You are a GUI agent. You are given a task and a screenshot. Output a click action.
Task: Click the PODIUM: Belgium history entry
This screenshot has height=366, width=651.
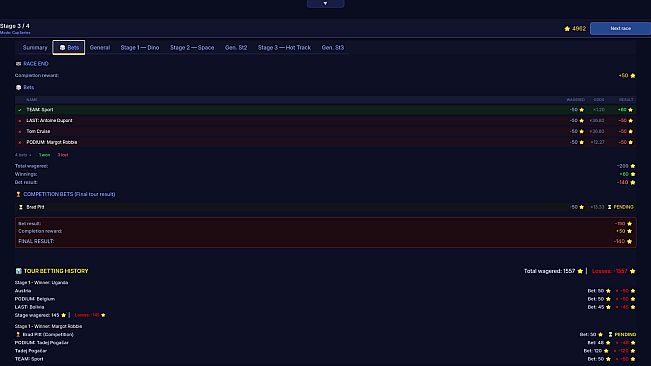pos(34,299)
